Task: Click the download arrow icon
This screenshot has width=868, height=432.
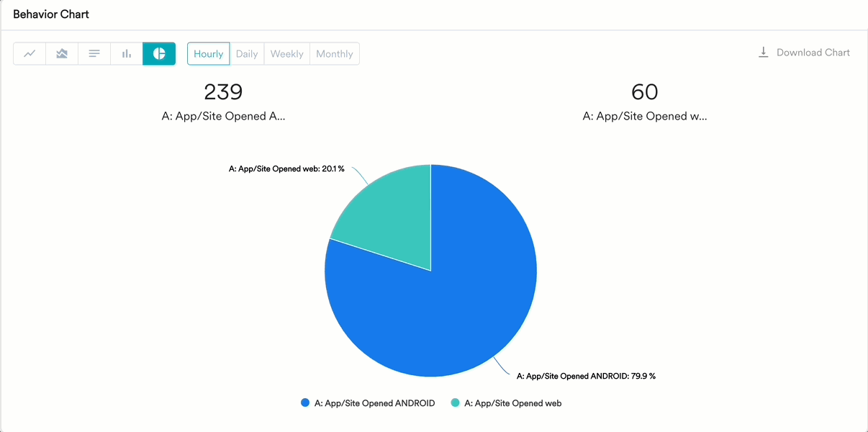Action: coord(764,53)
